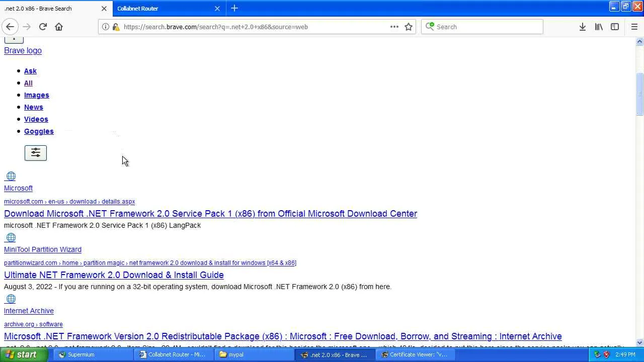Select the .net 2.0 x86 Brave taskbar button
This screenshot has width=644, height=362.
[335, 354]
